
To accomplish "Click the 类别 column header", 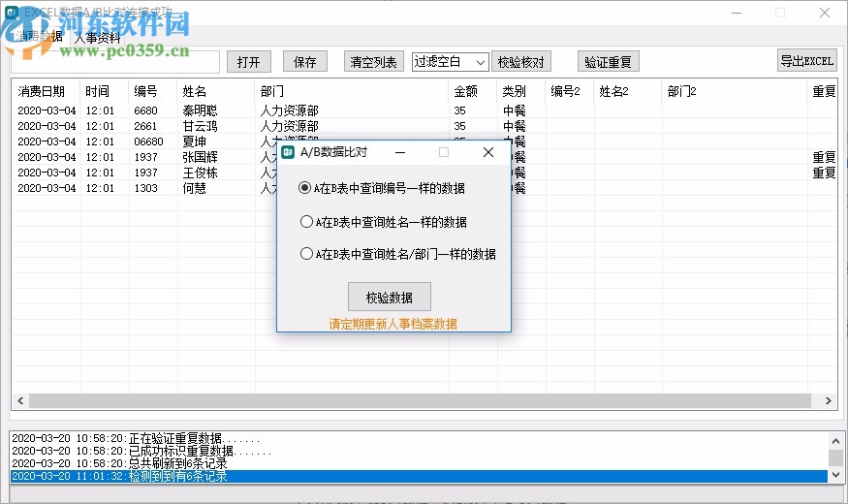I will click(520, 91).
